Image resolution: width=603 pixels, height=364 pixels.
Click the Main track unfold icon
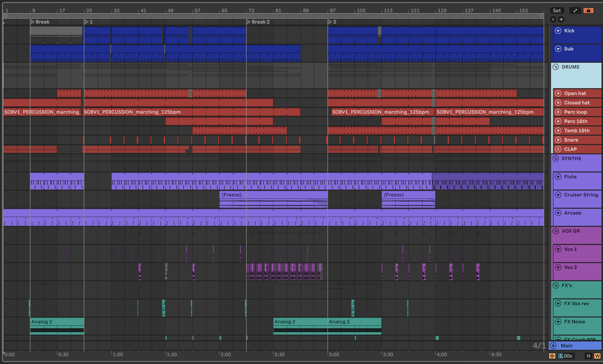coord(553,346)
